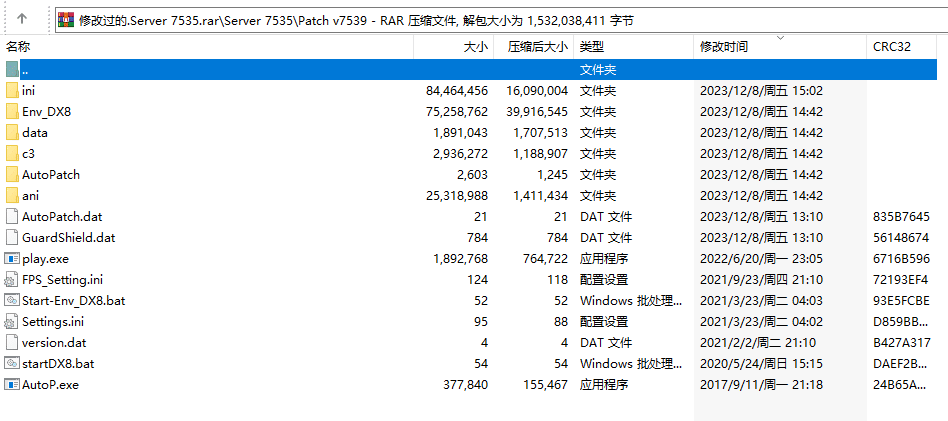
Task: Select the version.dat file row
Action: 54,343
